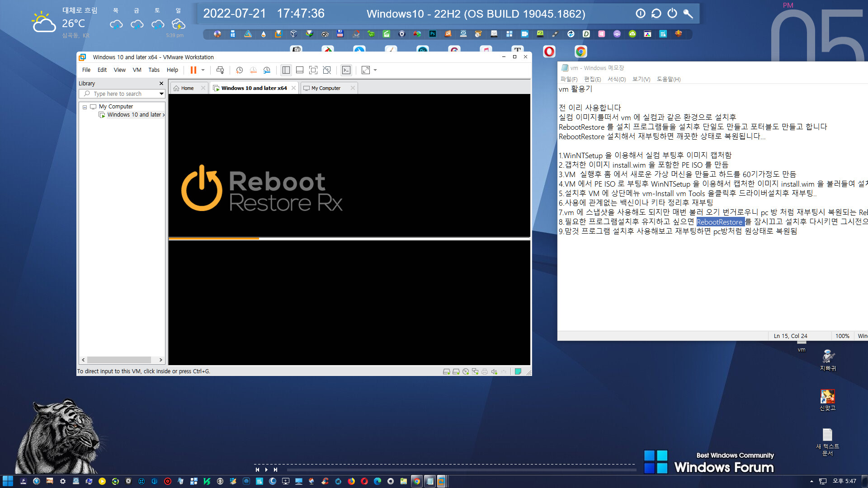Open Microsoft Edge from the taskbar
Image resolution: width=868 pixels, height=488 pixels.
click(x=377, y=481)
